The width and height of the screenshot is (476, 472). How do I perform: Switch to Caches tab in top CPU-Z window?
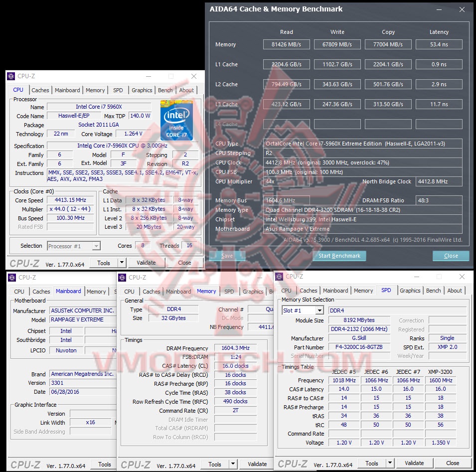coord(40,90)
